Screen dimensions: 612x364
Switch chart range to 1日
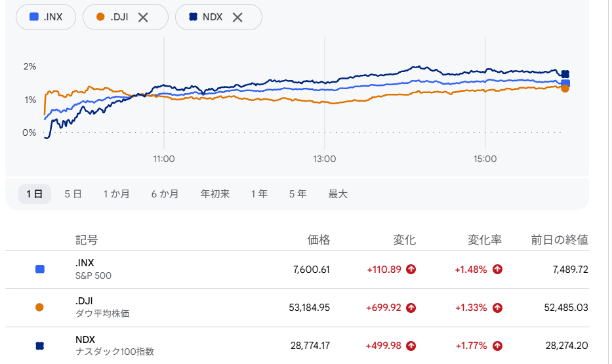(35, 194)
